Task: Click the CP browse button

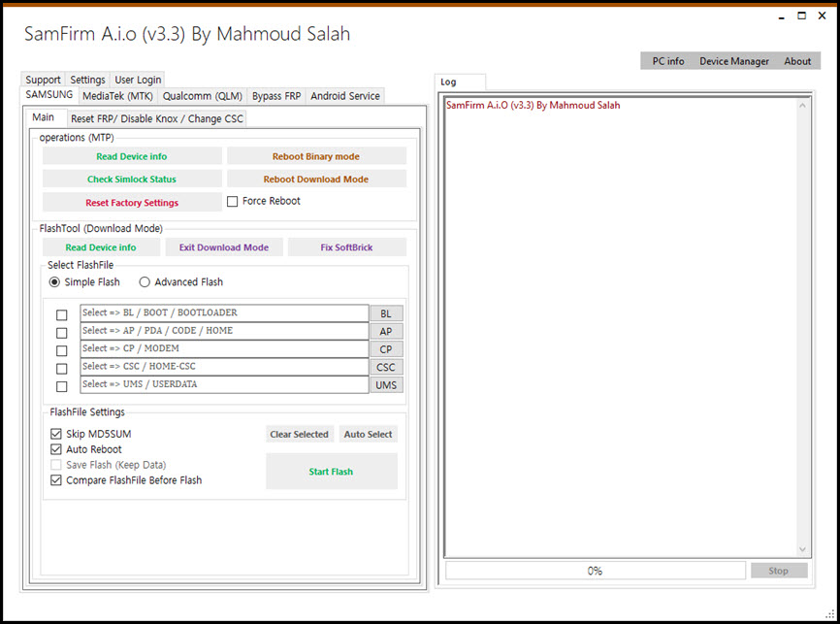Action: point(386,349)
